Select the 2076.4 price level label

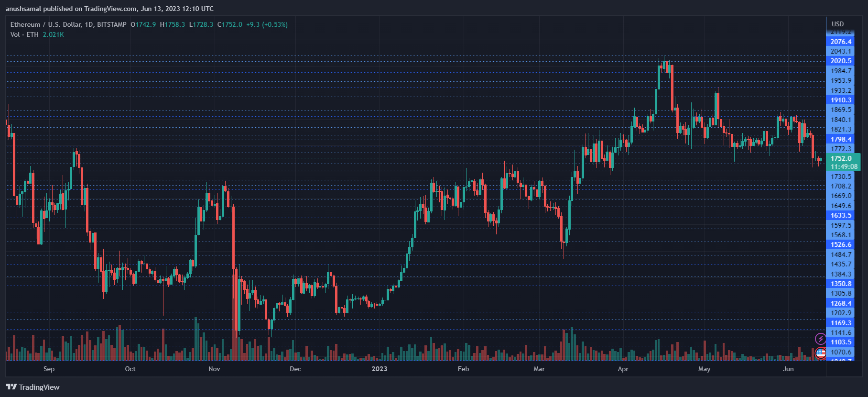(841, 42)
